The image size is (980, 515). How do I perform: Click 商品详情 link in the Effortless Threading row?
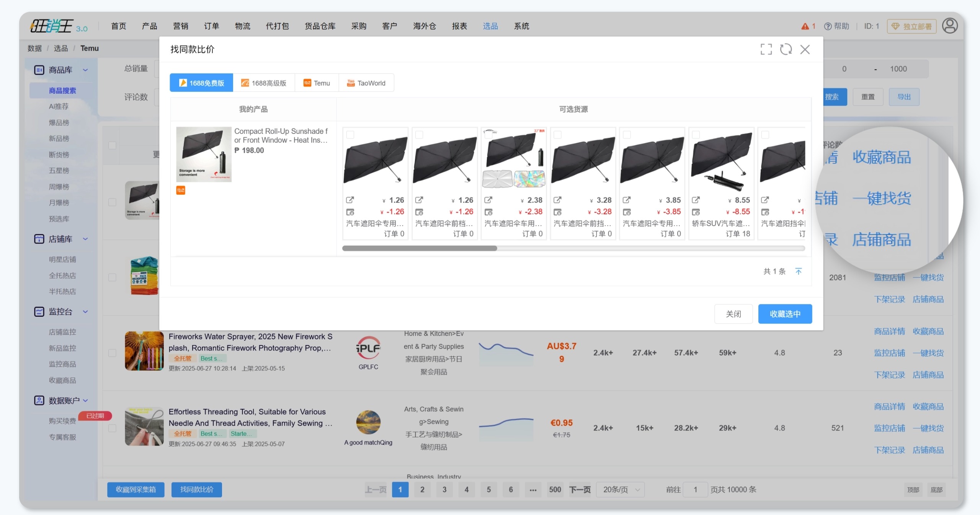click(x=890, y=407)
